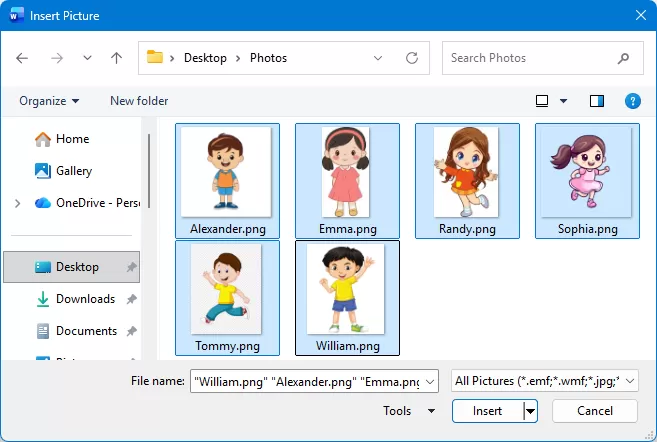Open the view options dropdown arrow
This screenshot has width=657, height=442.
(564, 101)
